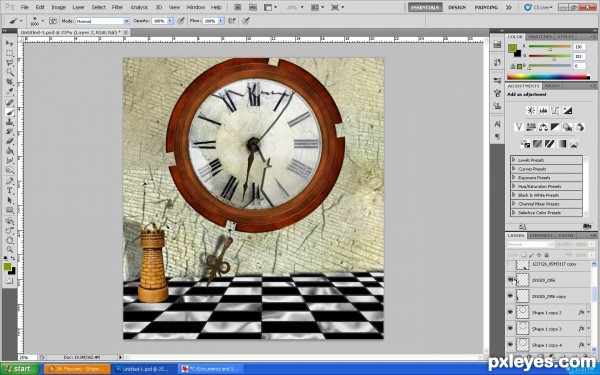Click the color spectrum ramp in Color panel
Image resolution: width=600 pixels, height=375 pixels.
tap(548, 77)
